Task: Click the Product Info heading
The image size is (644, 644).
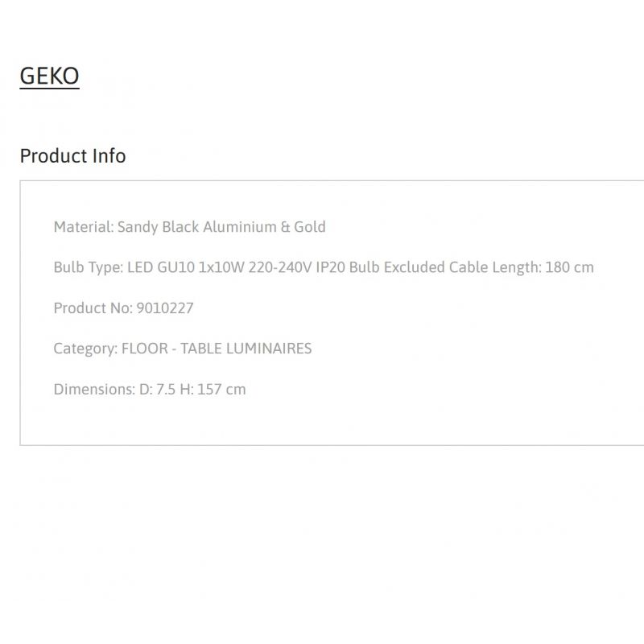Action: click(72, 156)
